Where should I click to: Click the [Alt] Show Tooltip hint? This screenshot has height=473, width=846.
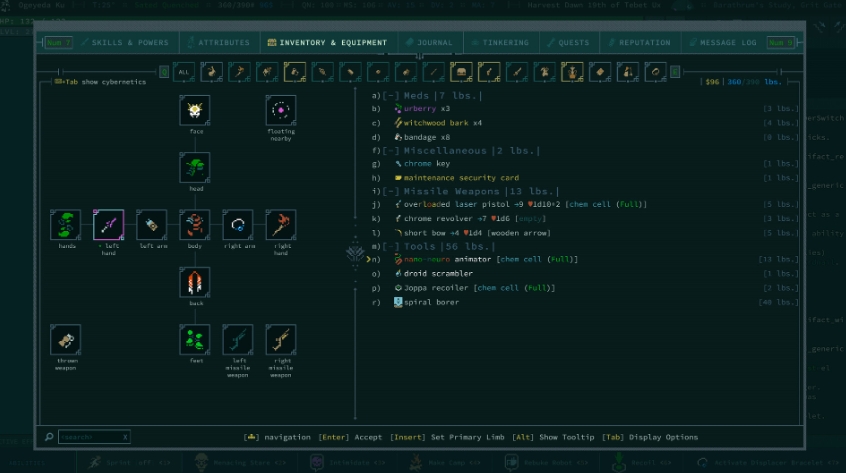point(553,437)
